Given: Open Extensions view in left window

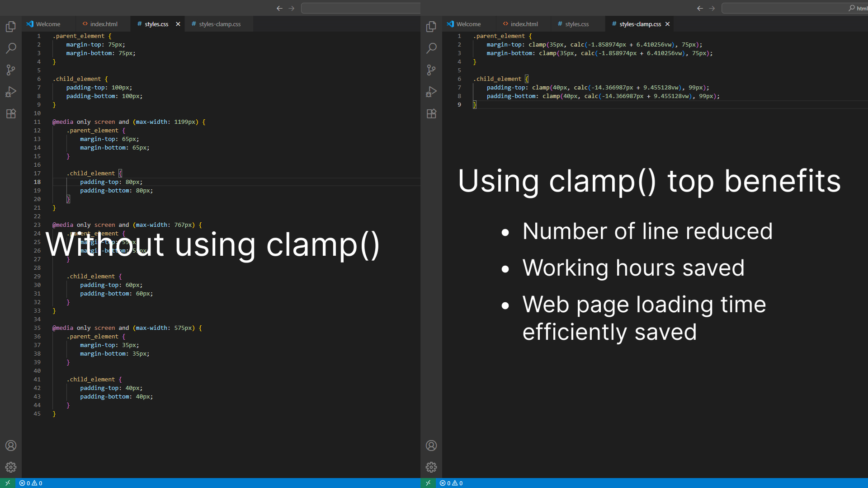Looking at the screenshot, I should [x=11, y=113].
